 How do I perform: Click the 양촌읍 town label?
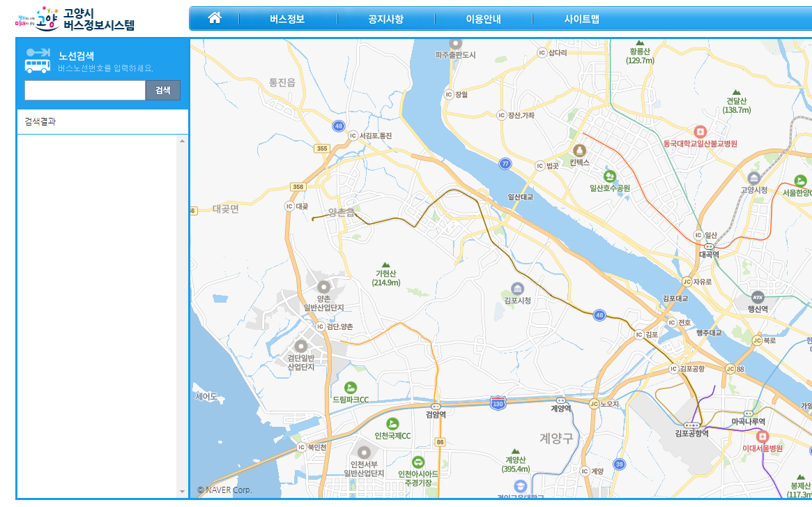[x=342, y=212]
